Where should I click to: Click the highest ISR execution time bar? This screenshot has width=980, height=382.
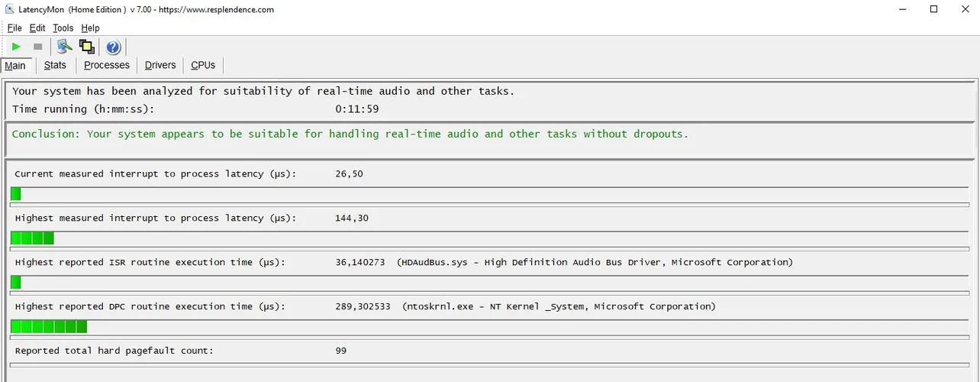(16, 283)
